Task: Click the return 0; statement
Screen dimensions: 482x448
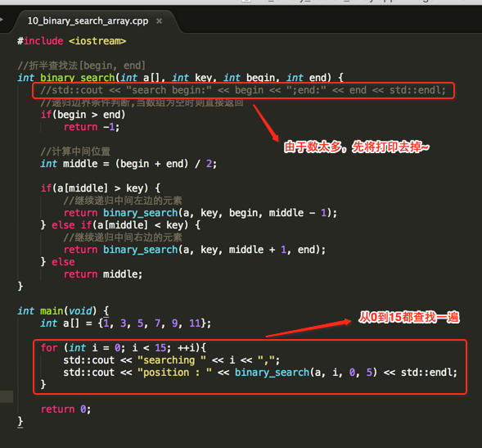Action: coord(65,410)
